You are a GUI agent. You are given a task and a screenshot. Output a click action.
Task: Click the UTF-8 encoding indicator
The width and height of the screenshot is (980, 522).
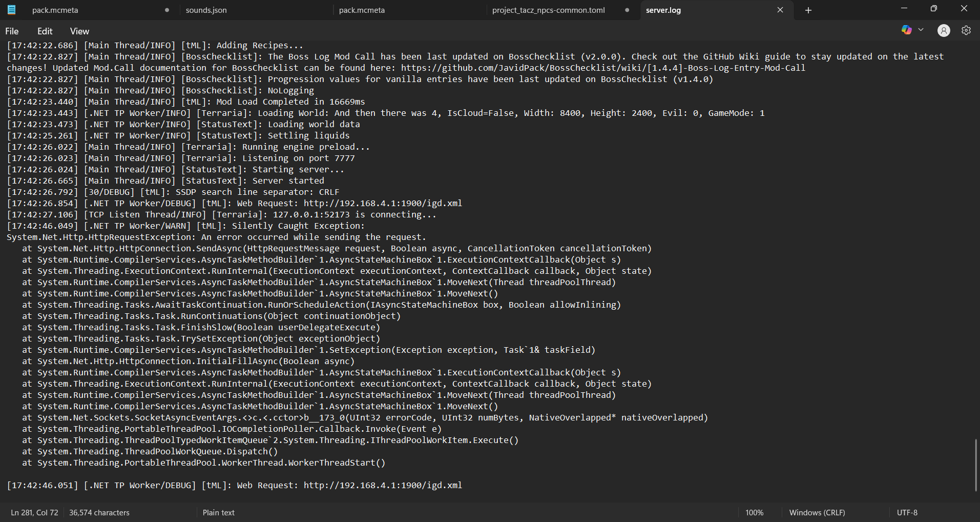907,513
